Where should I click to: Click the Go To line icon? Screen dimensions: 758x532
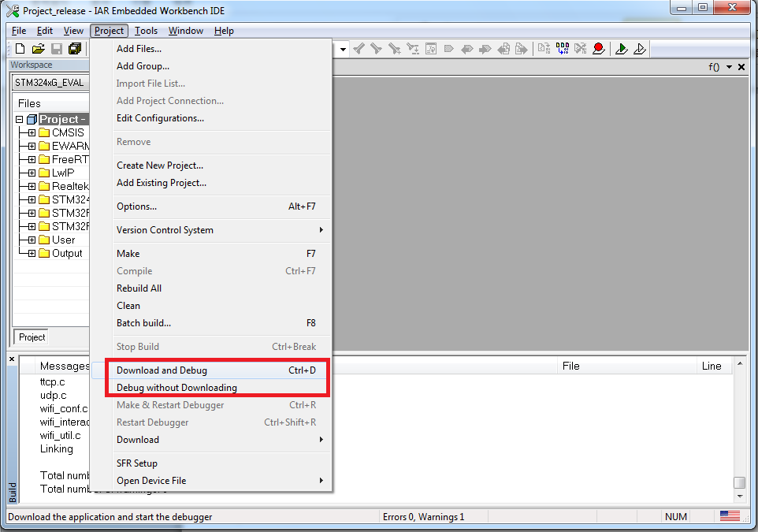tap(431, 48)
